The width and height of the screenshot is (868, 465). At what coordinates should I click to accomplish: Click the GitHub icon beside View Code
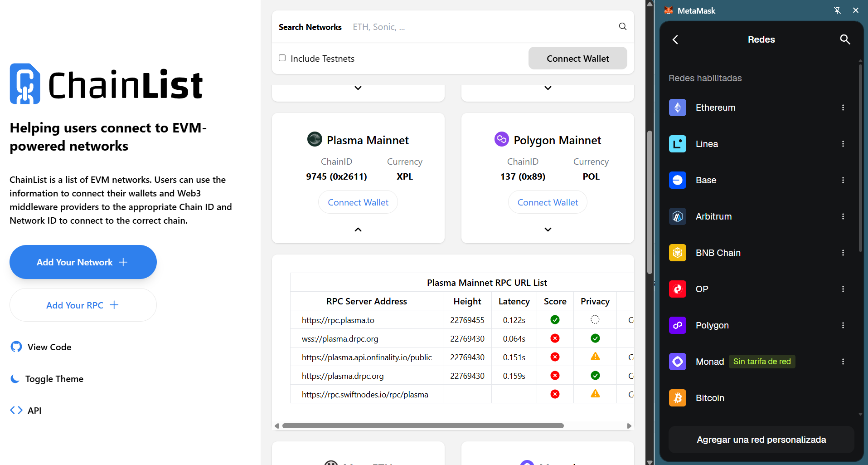pos(16,347)
